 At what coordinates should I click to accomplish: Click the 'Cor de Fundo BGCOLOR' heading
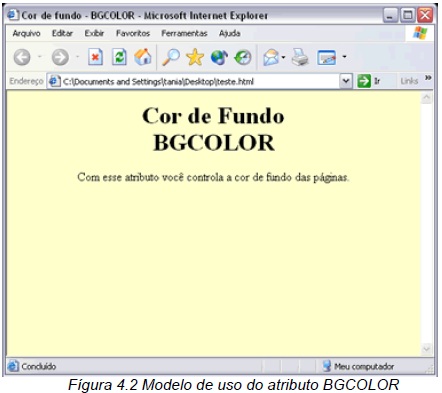[213, 129]
